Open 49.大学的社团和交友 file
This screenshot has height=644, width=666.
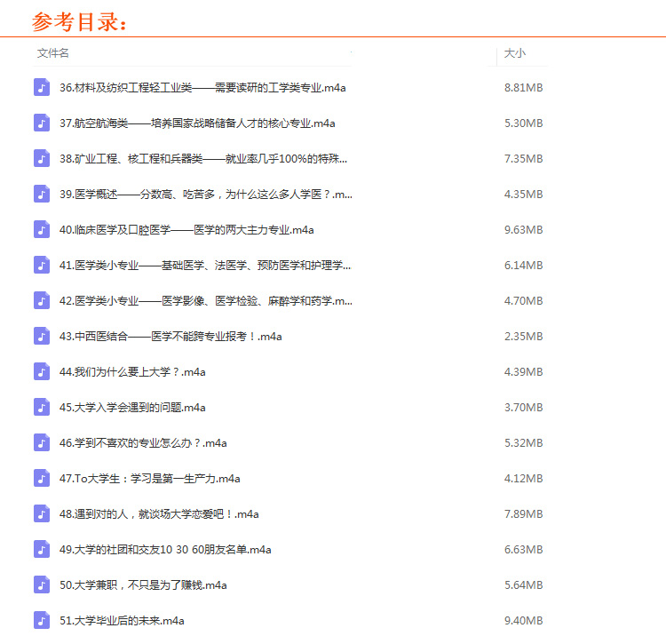pos(165,549)
